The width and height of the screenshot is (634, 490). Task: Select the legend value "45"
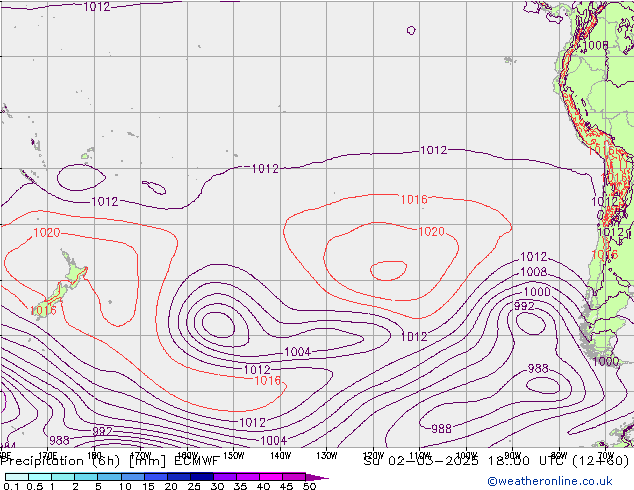(x=287, y=486)
